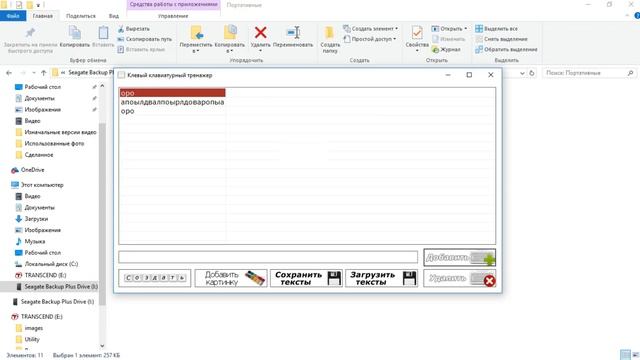Click Обратить выделение in ribbon

point(506,49)
